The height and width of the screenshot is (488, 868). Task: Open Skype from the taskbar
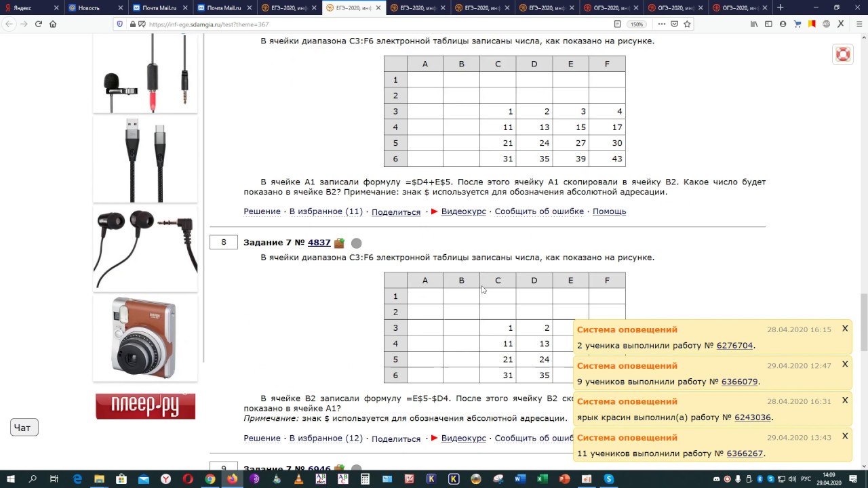pos(609,479)
